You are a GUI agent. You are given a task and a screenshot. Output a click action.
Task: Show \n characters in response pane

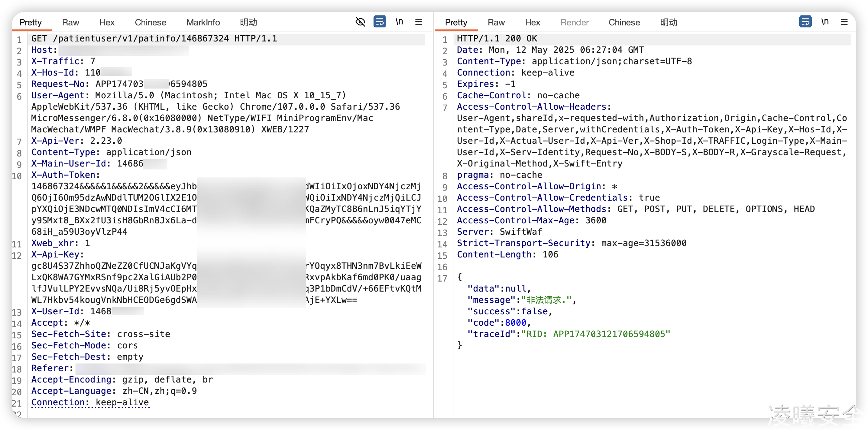coord(825,22)
